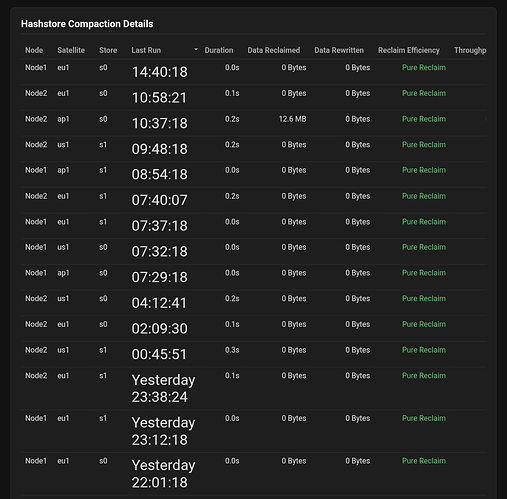Sort by Store column header

(x=108, y=50)
